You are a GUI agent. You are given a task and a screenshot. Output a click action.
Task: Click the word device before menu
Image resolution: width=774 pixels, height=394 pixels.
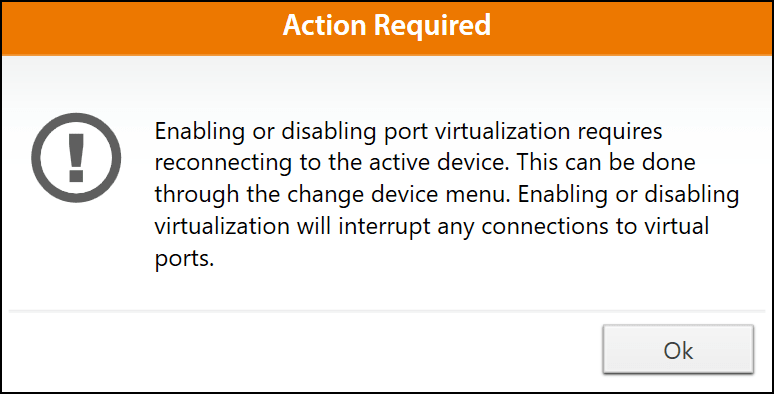pos(401,195)
